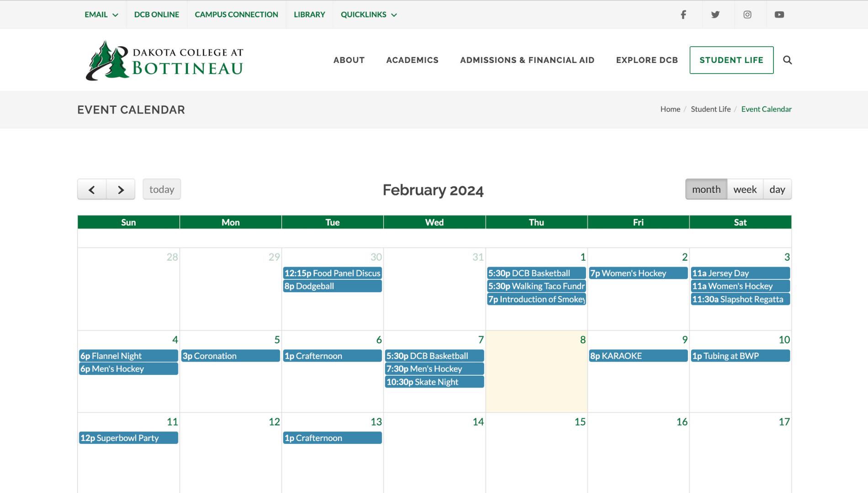Switch calendar to day view

(x=777, y=189)
